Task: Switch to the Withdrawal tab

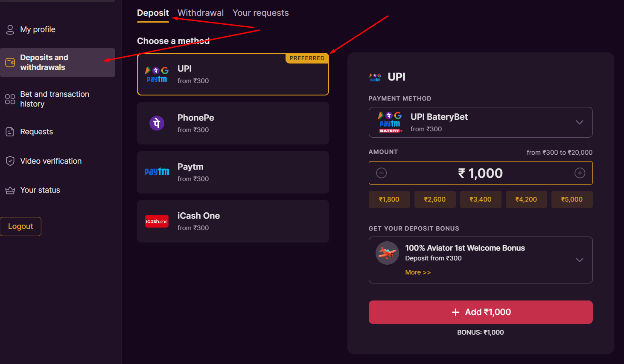Action: pos(201,13)
